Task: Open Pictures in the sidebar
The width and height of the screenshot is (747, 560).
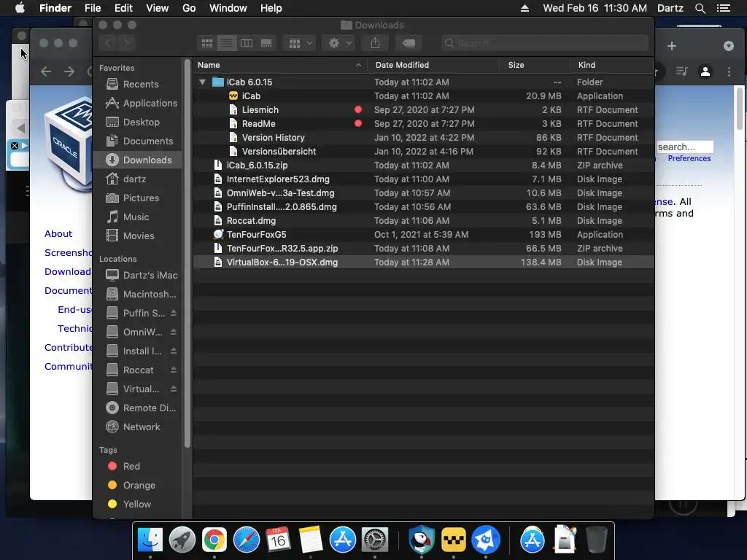Action: (x=138, y=198)
